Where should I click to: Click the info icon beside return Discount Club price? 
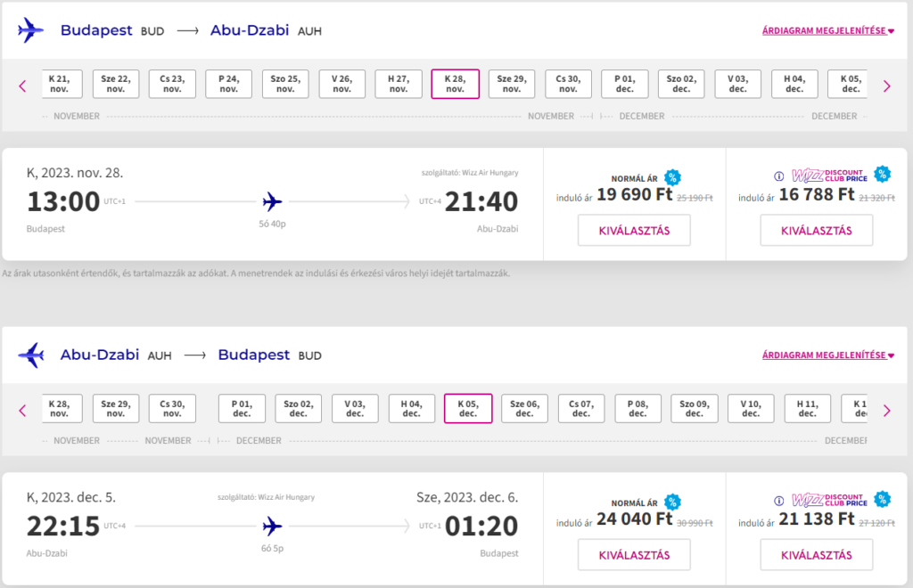pos(778,501)
